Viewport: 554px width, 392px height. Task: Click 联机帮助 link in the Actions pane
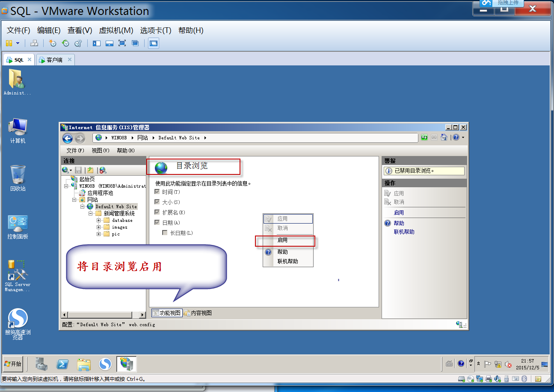[404, 232]
